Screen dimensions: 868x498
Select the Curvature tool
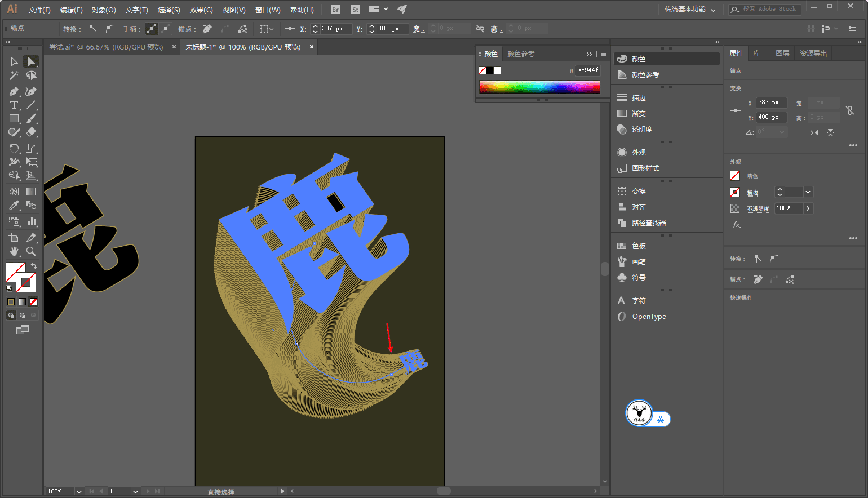[31, 91]
